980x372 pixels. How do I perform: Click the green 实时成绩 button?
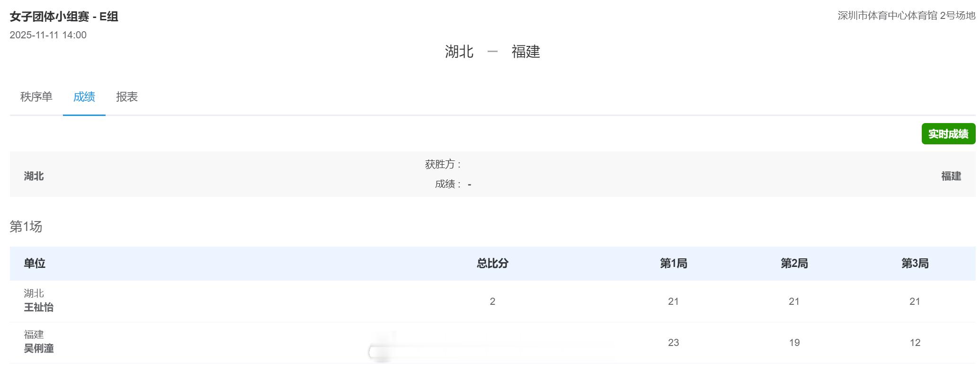[948, 134]
